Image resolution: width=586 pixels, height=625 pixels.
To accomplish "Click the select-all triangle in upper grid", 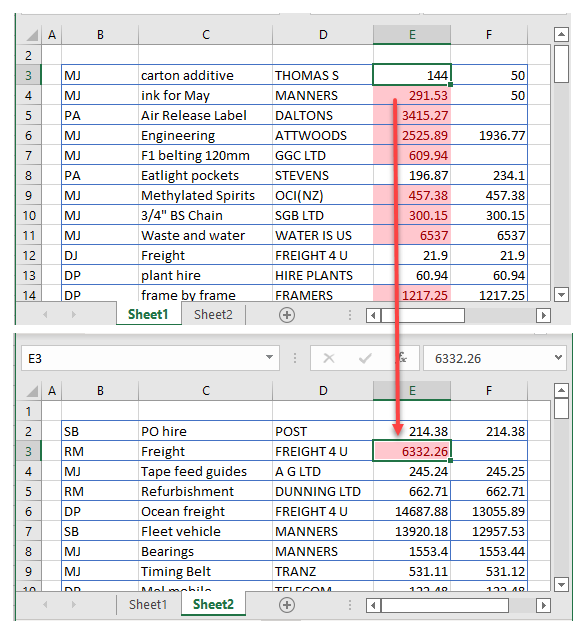I will (x=32, y=35).
